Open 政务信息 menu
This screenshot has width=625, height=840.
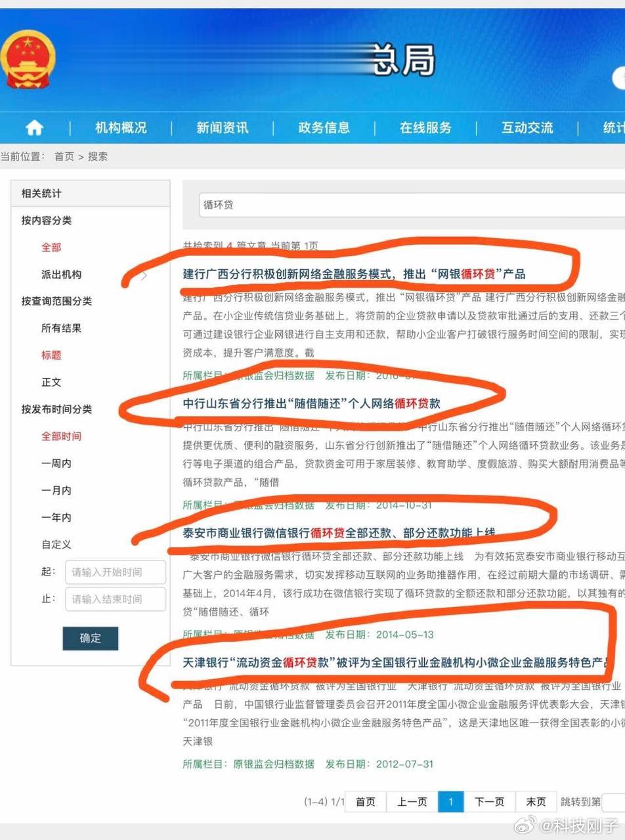click(x=324, y=128)
